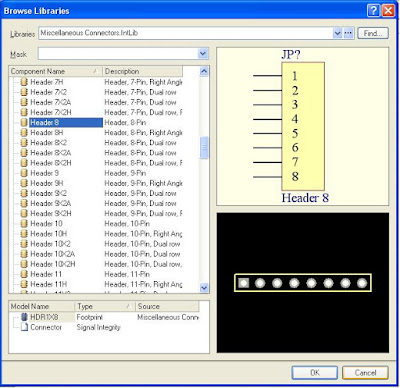400x388 pixels.
Task: Click the Header 7X2H component icon
Action: [24, 112]
